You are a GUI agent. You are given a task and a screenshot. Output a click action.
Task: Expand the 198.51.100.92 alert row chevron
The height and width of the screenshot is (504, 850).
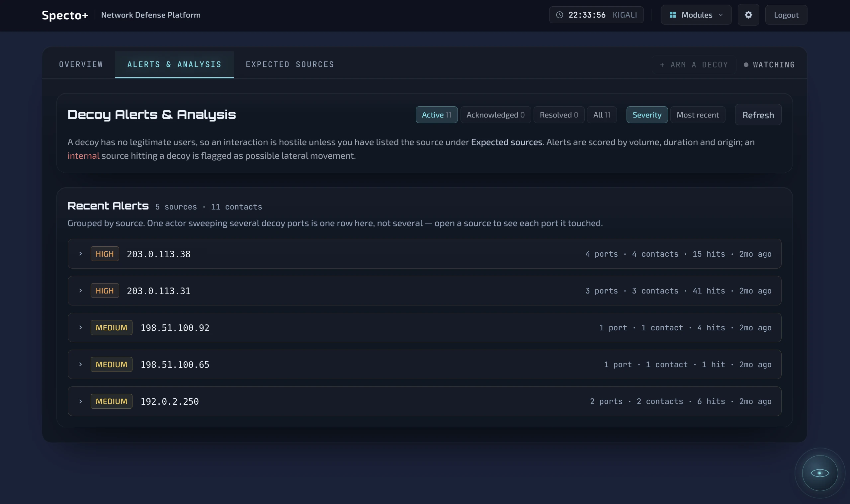(80, 327)
